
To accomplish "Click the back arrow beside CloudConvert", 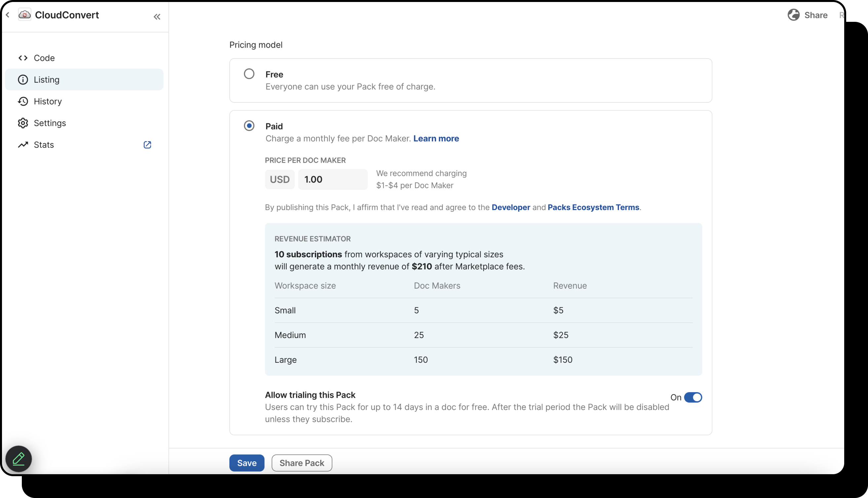I will point(8,15).
